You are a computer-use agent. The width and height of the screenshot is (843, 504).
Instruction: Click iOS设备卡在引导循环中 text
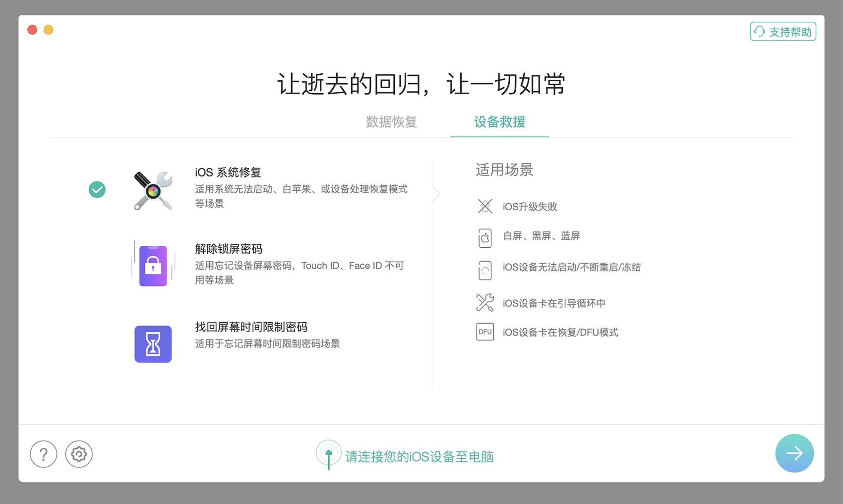pos(554,303)
